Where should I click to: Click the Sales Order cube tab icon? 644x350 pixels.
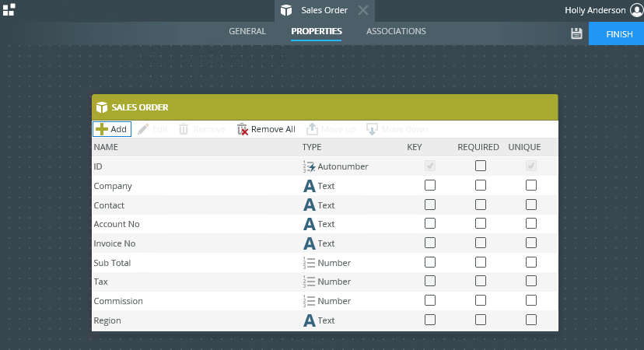coord(287,10)
